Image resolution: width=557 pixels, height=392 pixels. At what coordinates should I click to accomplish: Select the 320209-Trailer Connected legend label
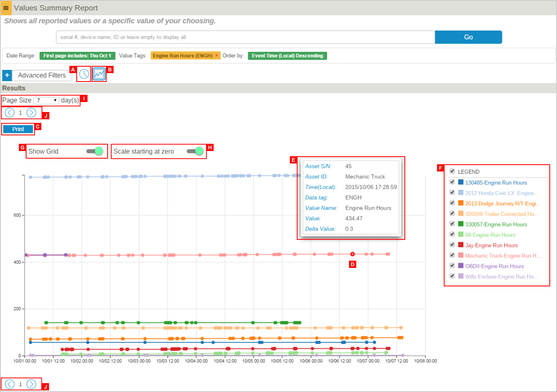pyautogui.click(x=502, y=214)
